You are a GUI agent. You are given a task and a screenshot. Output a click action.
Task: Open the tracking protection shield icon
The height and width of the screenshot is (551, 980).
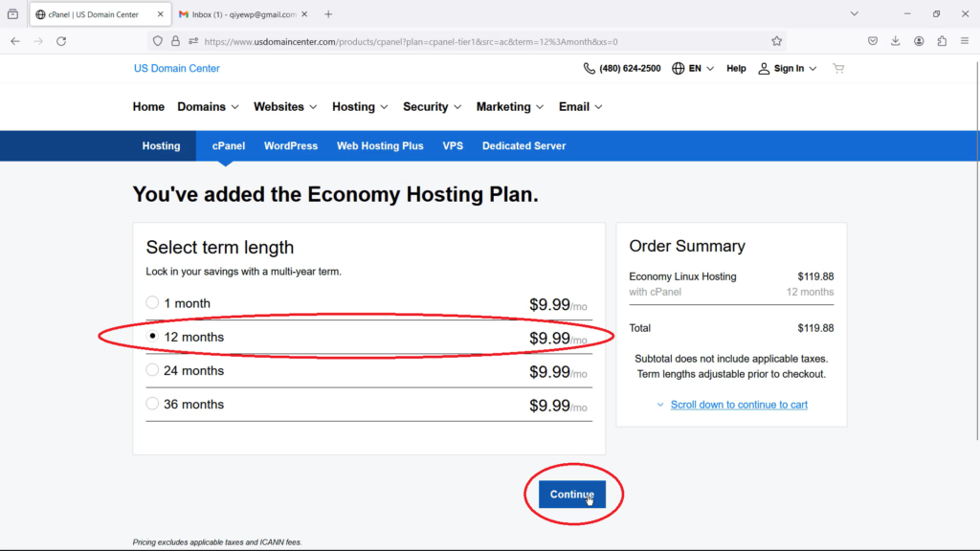tap(158, 41)
